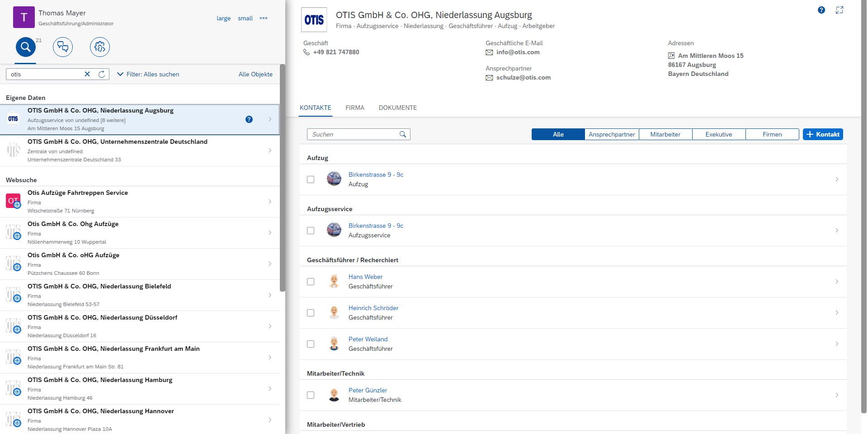868x434 pixels.
Task: Click the Niederlassung Bielefeld web icon
Action: pyautogui.click(x=13, y=294)
